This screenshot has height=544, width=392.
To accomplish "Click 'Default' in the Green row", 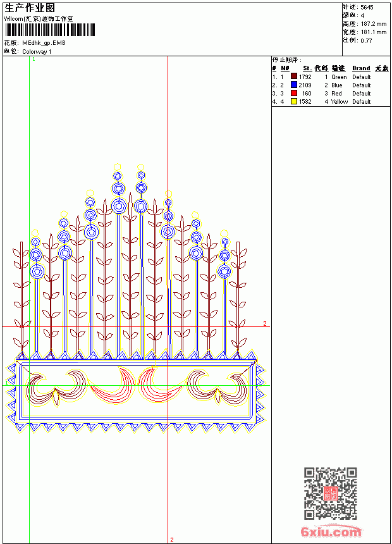I will (362, 77).
